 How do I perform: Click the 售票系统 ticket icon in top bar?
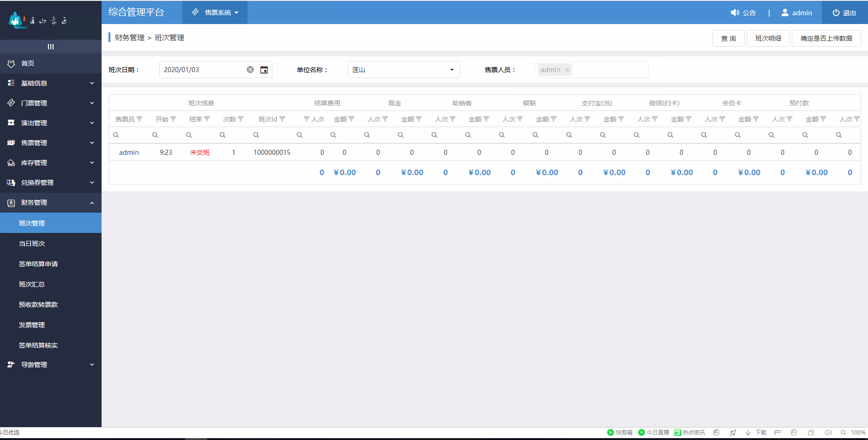[194, 12]
